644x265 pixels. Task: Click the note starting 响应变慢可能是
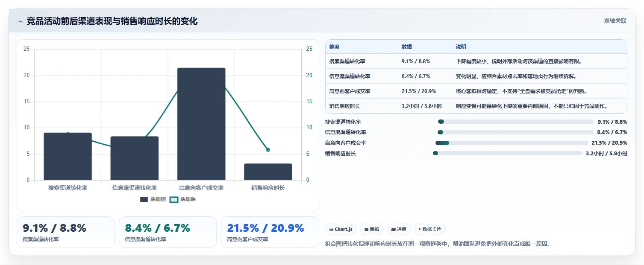click(x=532, y=106)
